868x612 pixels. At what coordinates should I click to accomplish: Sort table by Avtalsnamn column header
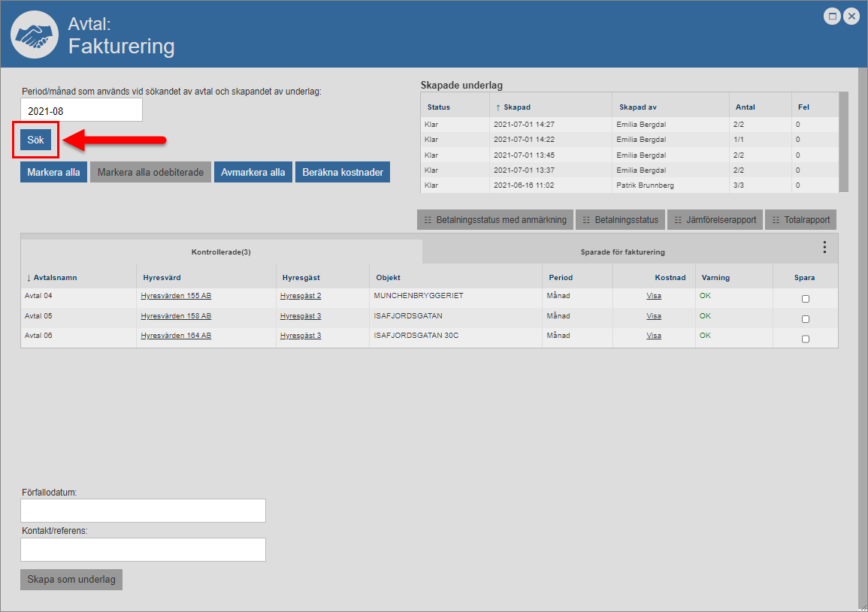55,277
